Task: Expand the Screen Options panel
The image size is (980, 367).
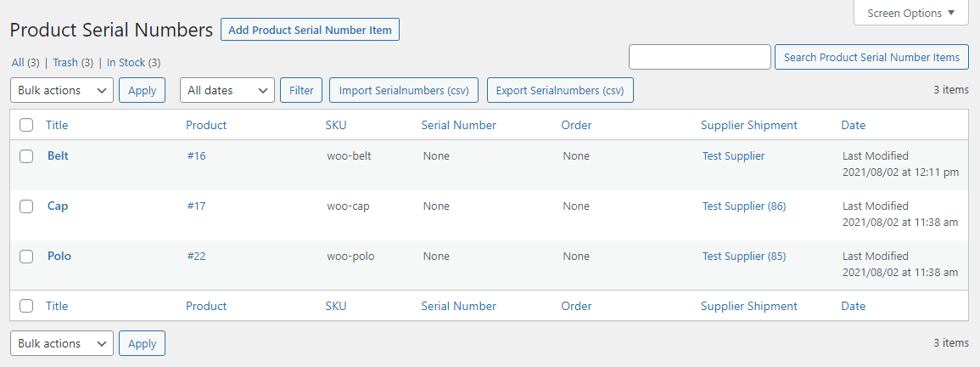Action: tap(910, 13)
